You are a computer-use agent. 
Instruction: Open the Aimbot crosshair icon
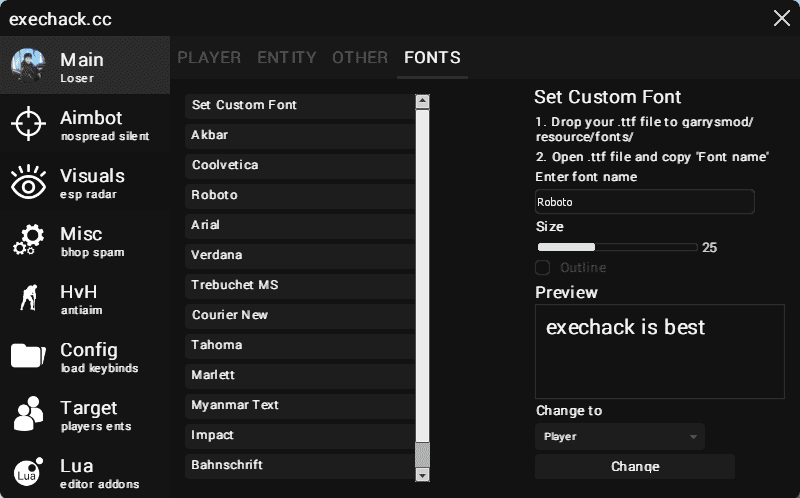(x=28, y=124)
